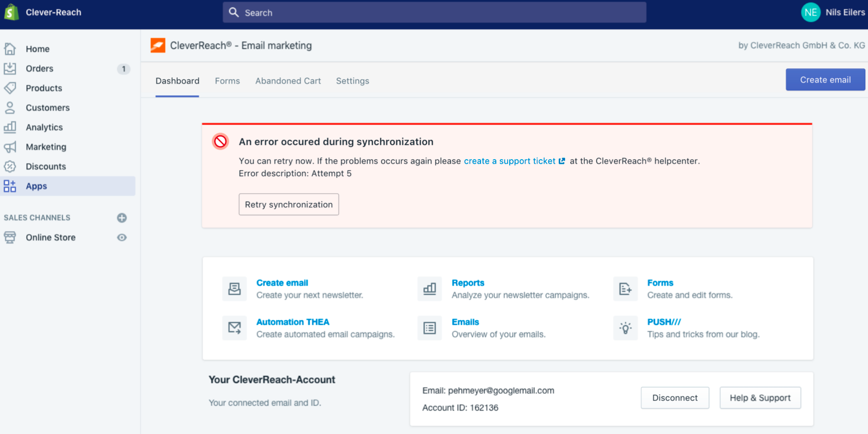Screen dimensions: 868x434
Task: Click the Emails list icon
Action: click(430, 328)
